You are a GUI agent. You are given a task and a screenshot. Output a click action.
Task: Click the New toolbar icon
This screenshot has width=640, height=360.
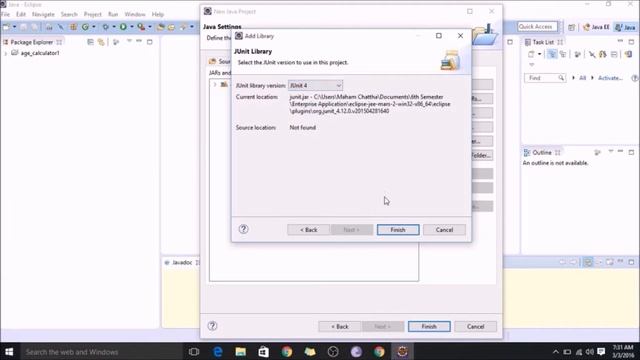(6, 27)
